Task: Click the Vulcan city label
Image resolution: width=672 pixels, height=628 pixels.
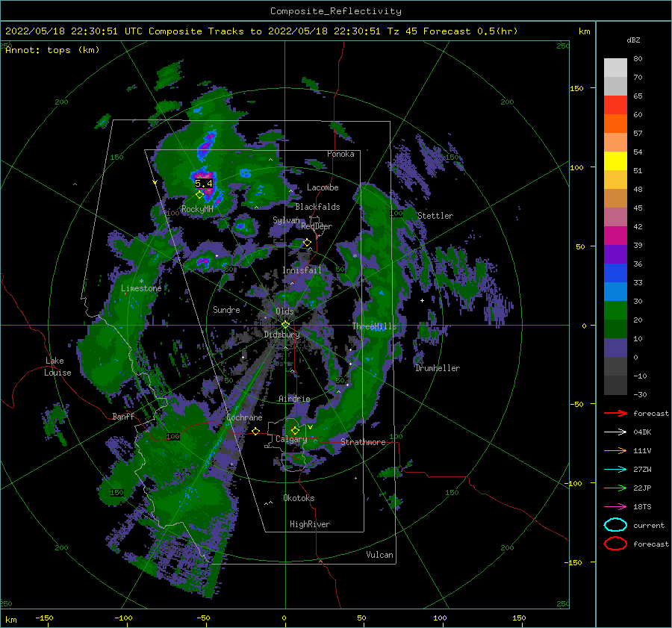Action: [380, 555]
